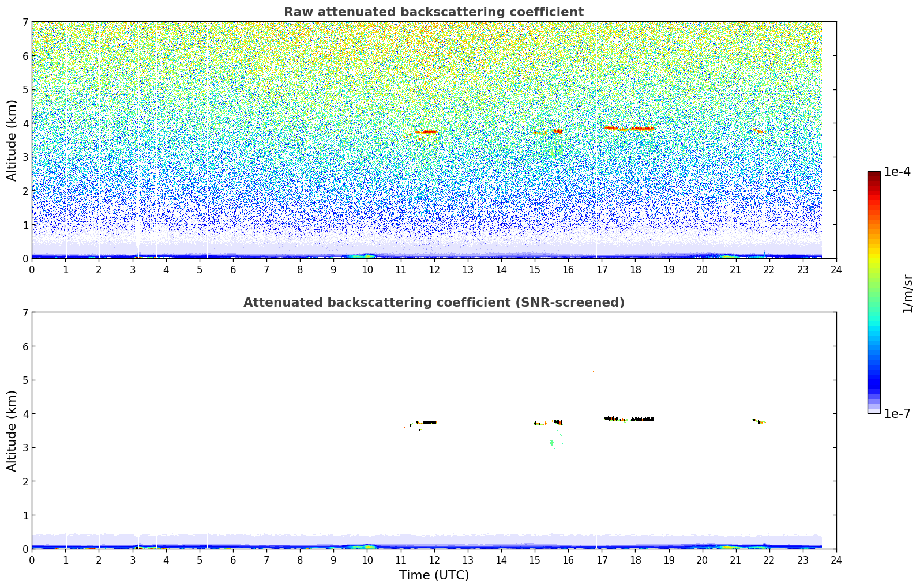The width and height of the screenshot is (920, 588).
Task: Select the top plot's 'Altitude (km)' label
Action: point(12,140)
